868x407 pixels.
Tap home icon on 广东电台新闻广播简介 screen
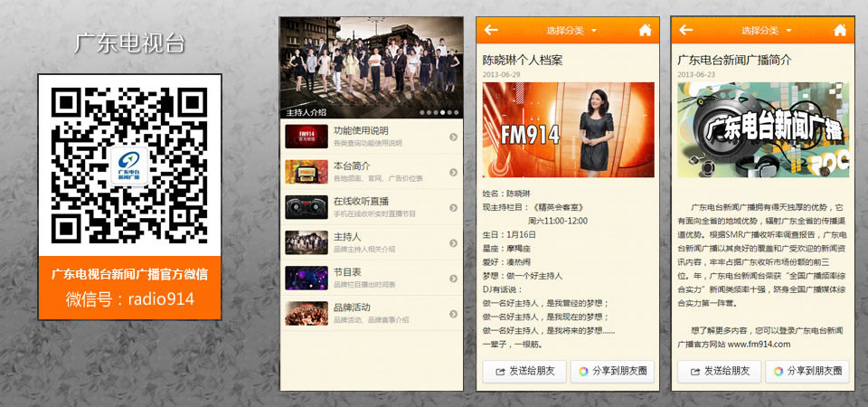(x=840, y=30)
